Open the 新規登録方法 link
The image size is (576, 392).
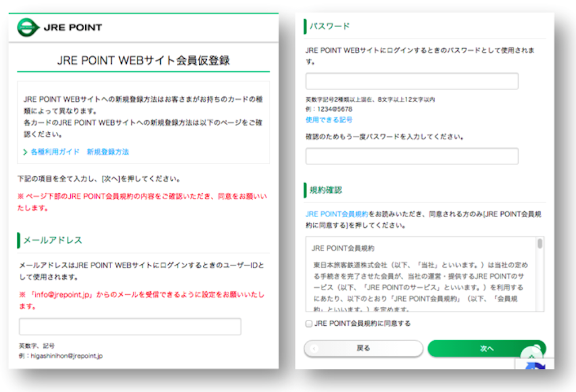tap(108, 152)
